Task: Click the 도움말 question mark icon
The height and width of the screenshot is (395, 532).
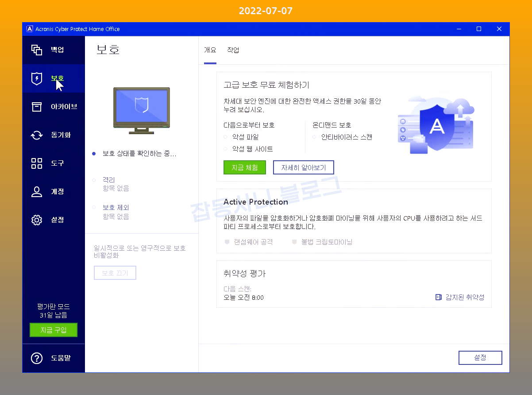Action: [37, 358]
